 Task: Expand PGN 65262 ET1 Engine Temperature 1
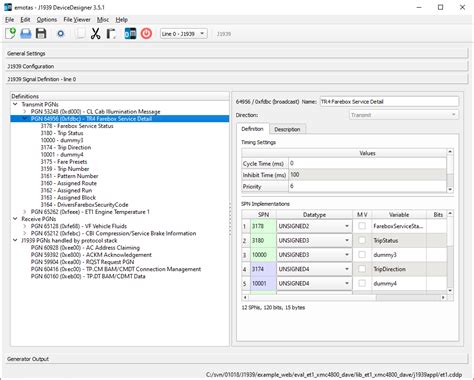(25, 212)
